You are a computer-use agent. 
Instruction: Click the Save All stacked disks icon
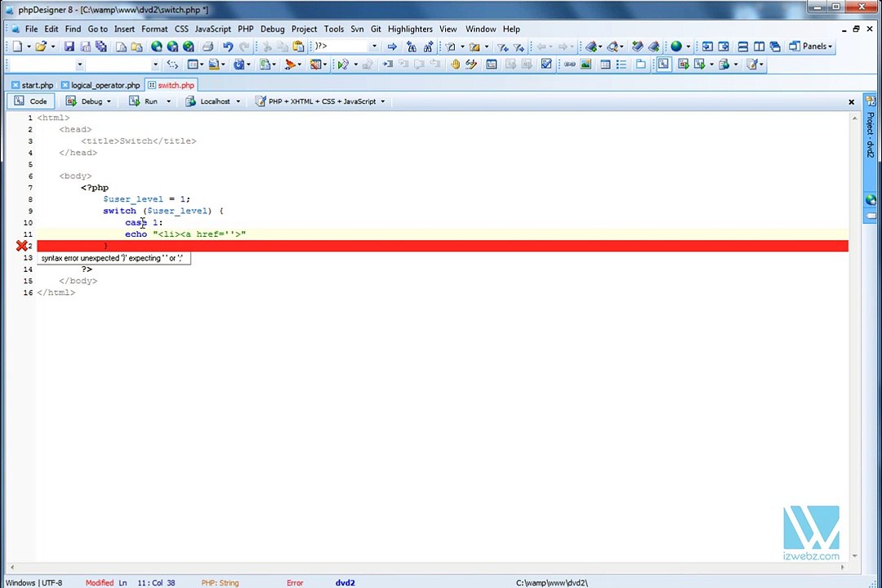click(x=101, y=47)
